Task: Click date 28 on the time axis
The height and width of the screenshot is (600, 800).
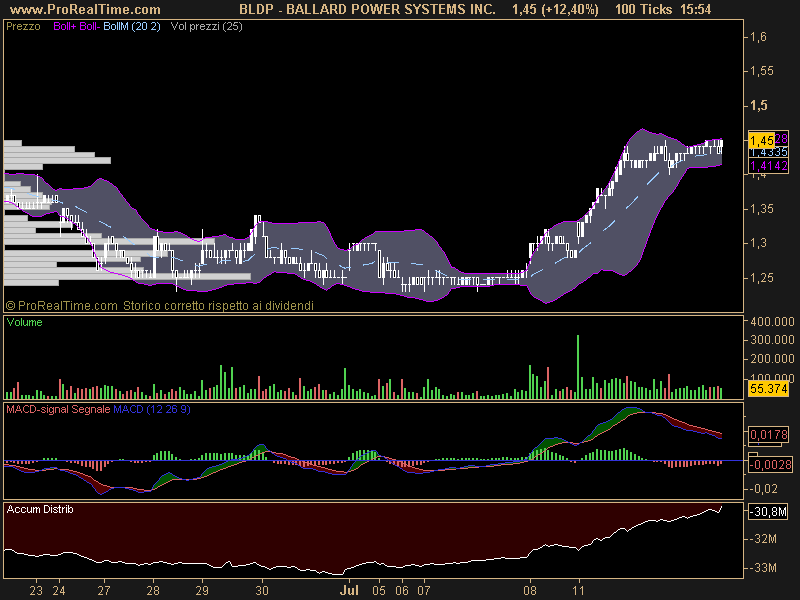Action: [x=153, y=591]
